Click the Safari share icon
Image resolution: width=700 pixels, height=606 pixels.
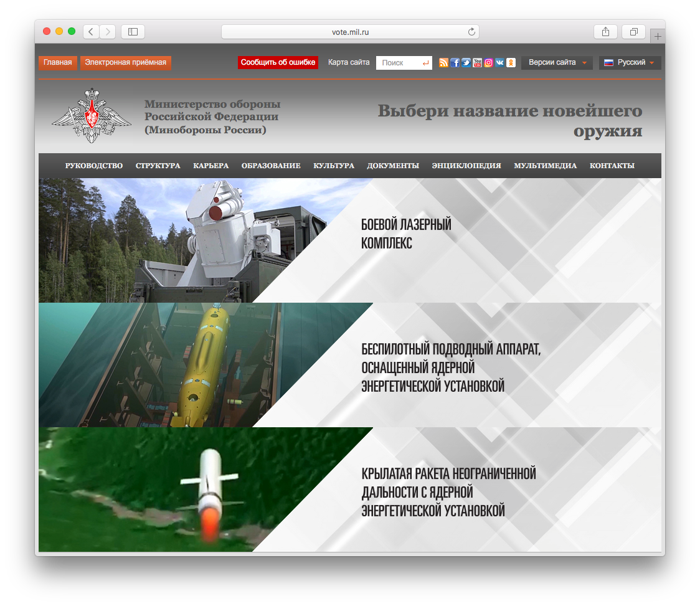(x=605, y=32)
